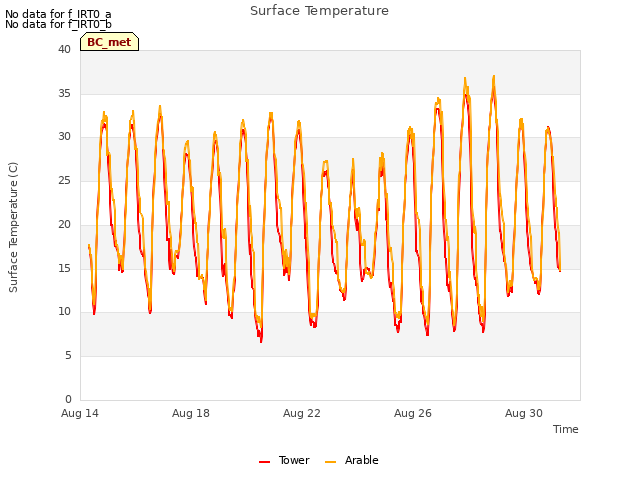This screenshot has width=640, height=480.
Task: Click the 15 y-axis tick label
Action: click(64, 268)
